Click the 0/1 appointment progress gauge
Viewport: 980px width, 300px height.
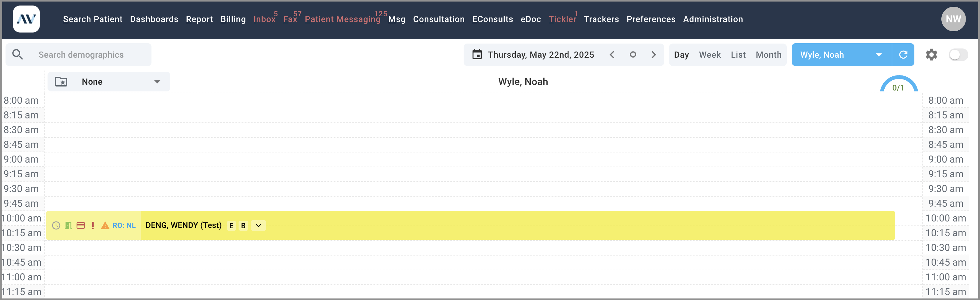pyautogui.click(x=898, y=84)
